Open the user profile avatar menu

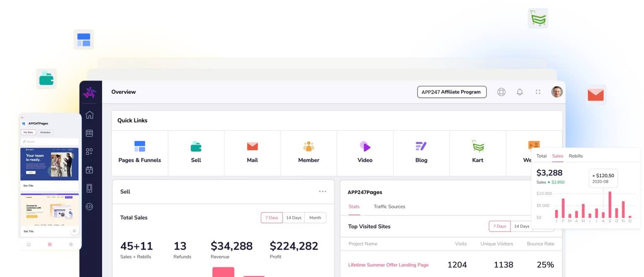tap(557, 92)
